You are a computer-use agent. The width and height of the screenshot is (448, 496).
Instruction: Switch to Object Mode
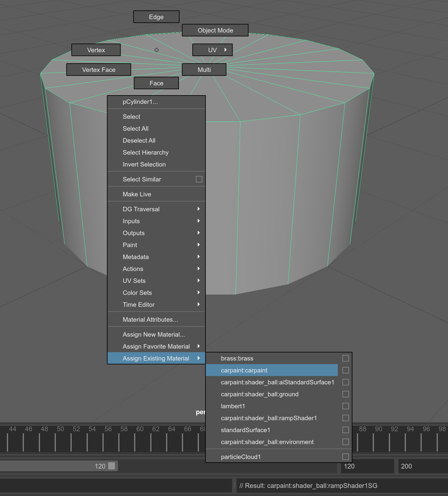pyautogui.click(x=215, y=30)
